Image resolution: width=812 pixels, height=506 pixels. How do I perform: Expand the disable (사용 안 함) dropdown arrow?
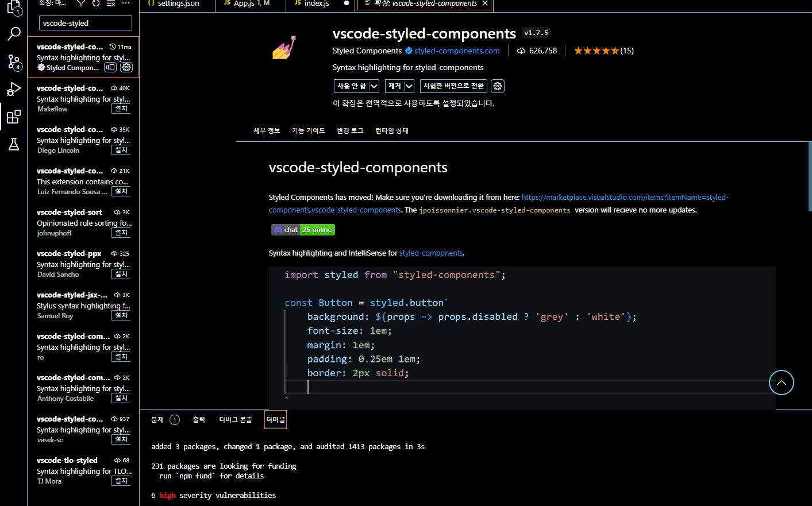374,86
